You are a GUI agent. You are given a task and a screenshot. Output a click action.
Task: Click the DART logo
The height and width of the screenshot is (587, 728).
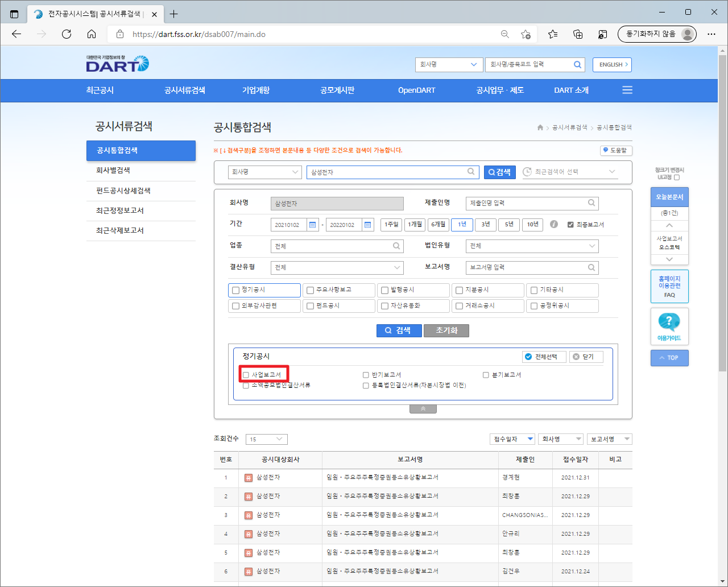tap(117, 64)
